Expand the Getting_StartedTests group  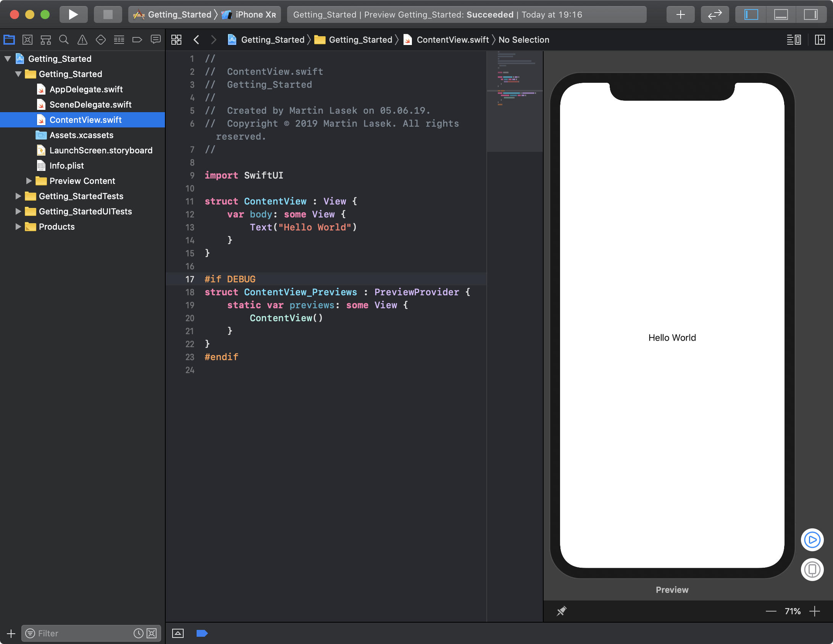click(x=18, y=196)
